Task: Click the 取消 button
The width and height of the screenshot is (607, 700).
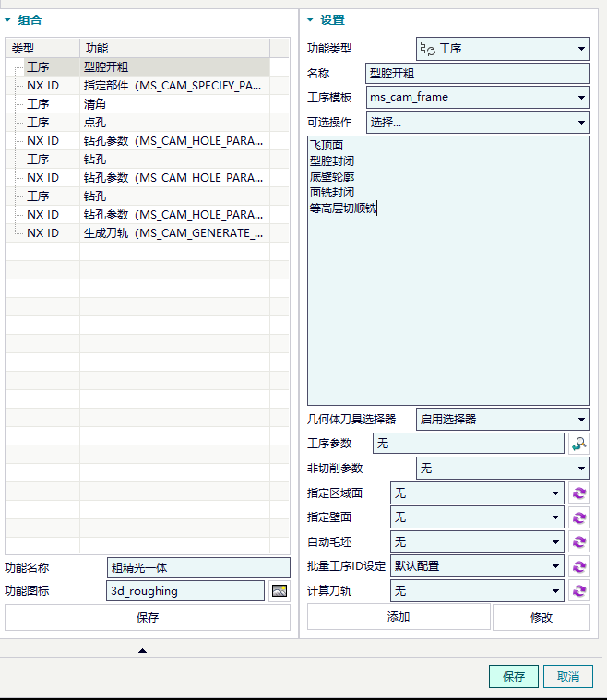Action: pos(568,676)
